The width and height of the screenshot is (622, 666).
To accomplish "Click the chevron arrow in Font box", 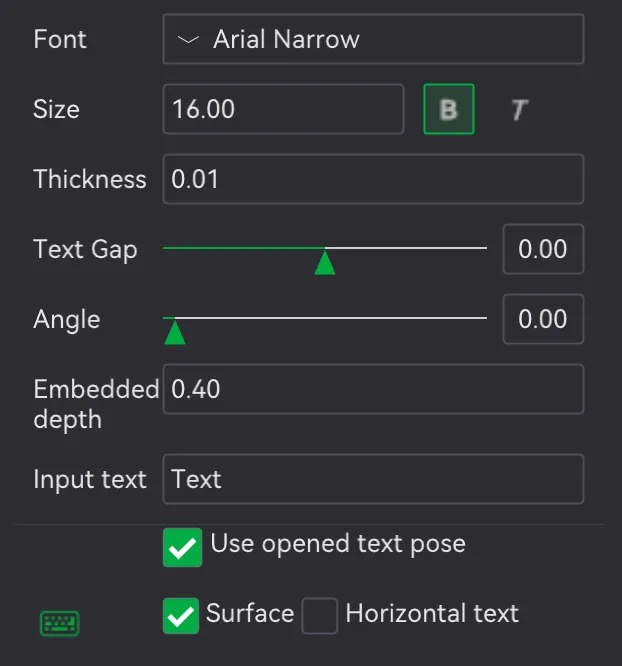I will pyautogui.click(x=188, y=40).
